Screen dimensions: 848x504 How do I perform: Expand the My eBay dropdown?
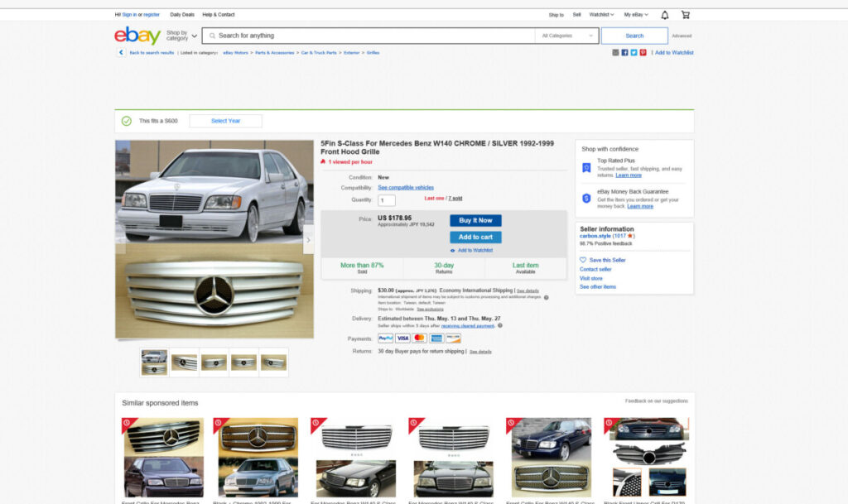pyautogui.click(x=636, y=15)
